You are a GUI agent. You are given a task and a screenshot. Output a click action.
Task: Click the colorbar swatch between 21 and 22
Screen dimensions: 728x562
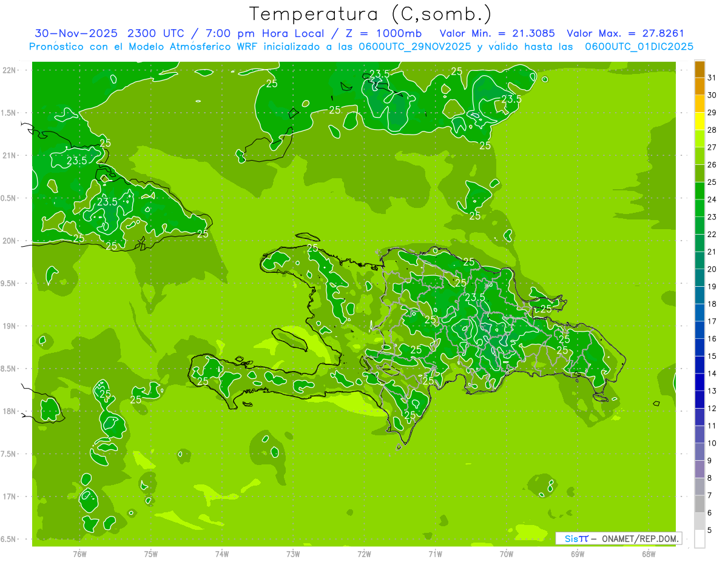pos(699,243)
